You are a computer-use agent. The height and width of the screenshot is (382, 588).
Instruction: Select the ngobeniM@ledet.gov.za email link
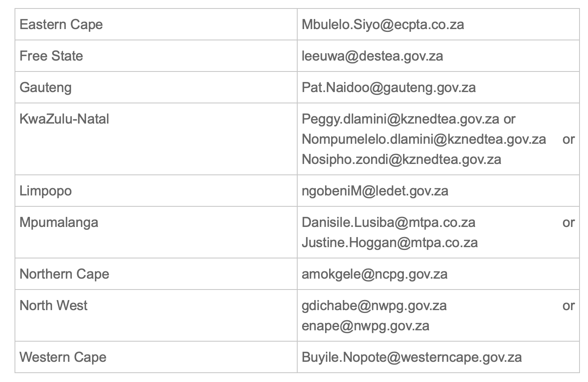(375, 191)
